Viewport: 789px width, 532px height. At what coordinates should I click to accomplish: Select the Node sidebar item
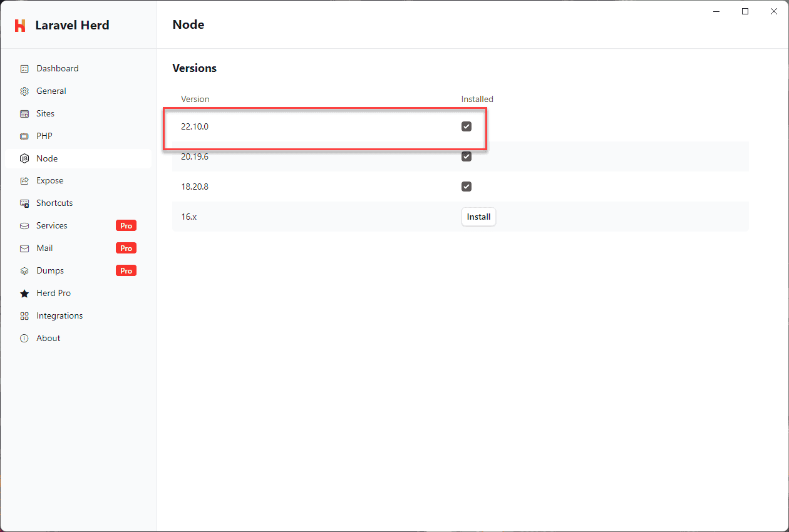click(x=47, y=158)
